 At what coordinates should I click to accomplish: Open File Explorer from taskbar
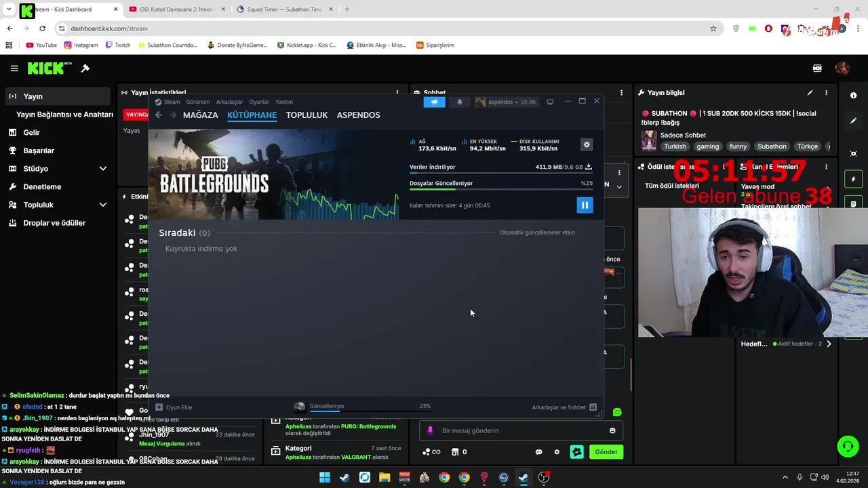(384, 477)
